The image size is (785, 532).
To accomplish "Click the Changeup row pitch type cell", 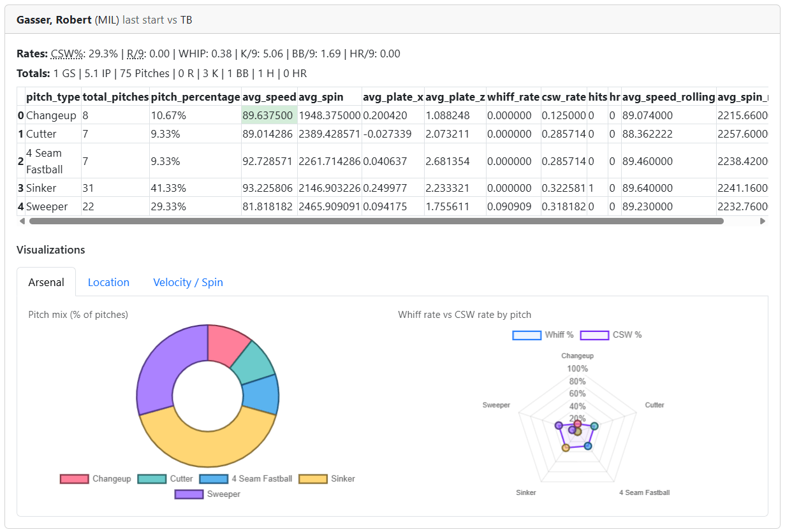I will [x=53, y=115].
